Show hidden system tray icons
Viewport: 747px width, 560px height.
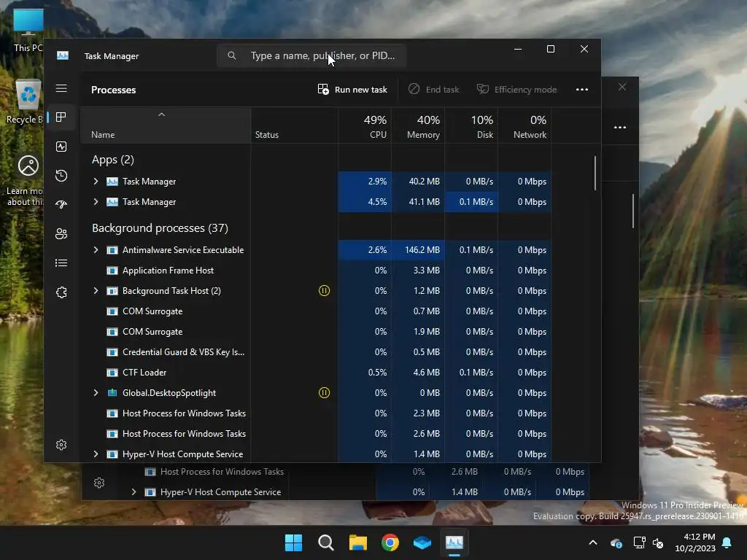593,542
